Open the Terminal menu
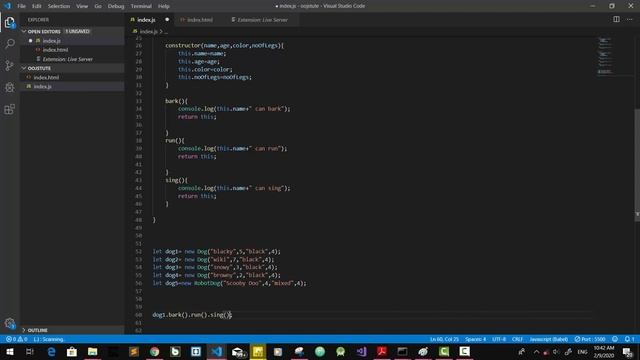 click(x=141, y=6)
